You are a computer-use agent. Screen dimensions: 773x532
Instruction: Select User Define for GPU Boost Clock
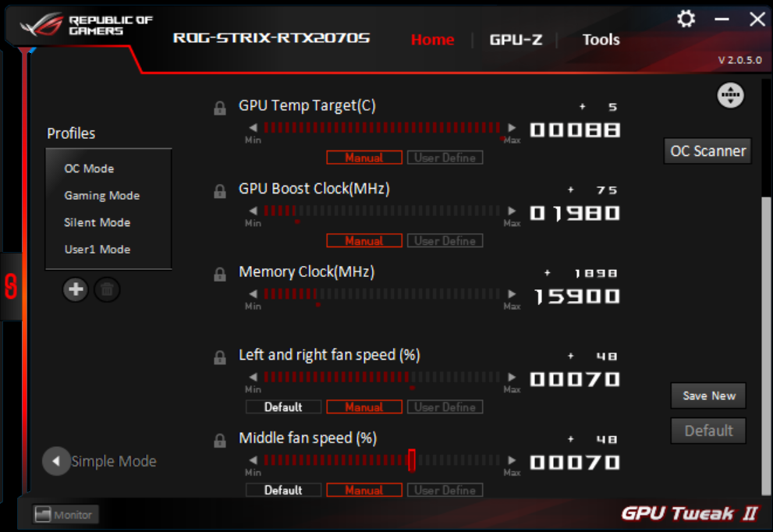pos(445,240)
